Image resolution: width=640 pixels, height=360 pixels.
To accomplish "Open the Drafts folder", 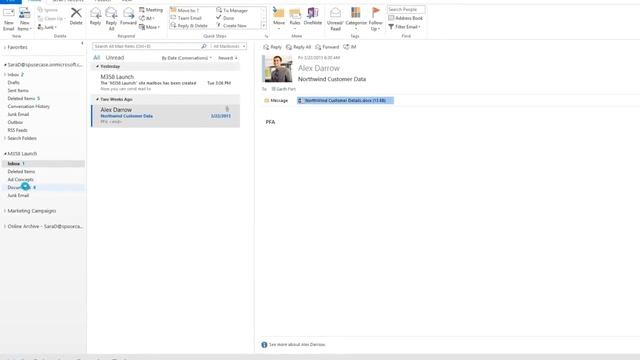I will [13, 82].
